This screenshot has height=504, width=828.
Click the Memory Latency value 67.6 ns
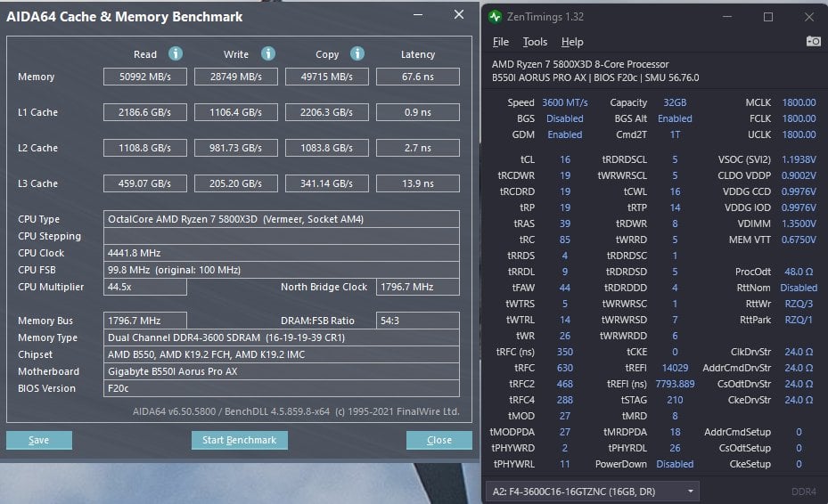pos(418,77)
